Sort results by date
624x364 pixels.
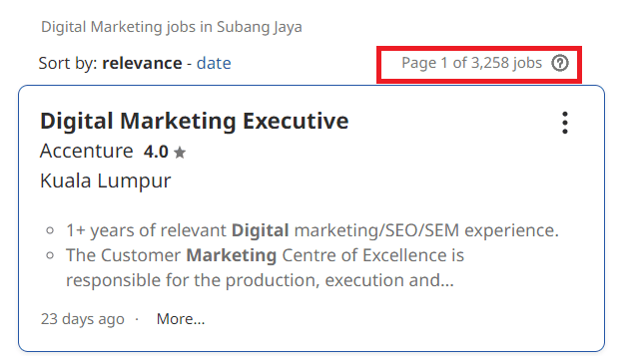click(214, 63)
